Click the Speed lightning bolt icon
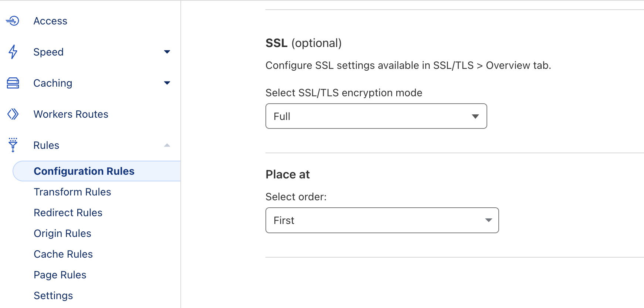This screenshot has height=308, width=644. pyautogui.click(x=13, y=52)
